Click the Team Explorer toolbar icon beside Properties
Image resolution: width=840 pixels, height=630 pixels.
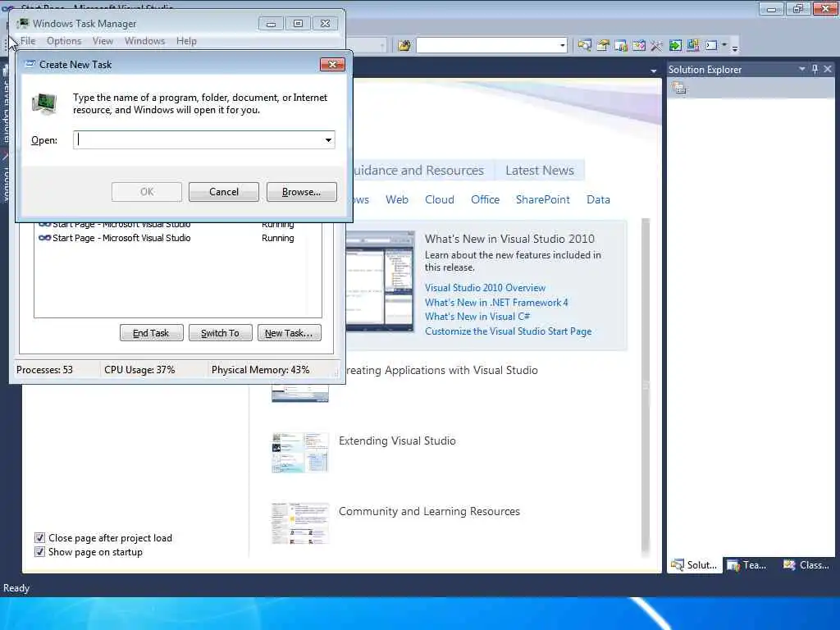tap(621, 46)
